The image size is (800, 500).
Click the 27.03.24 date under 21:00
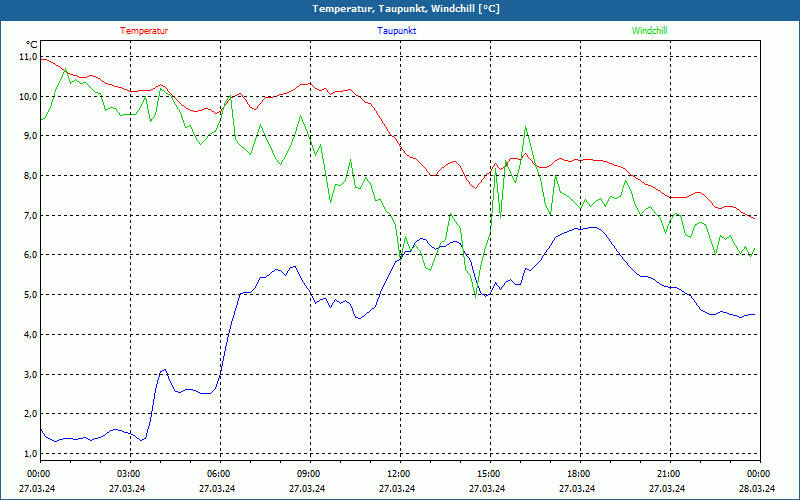(667, 488)
